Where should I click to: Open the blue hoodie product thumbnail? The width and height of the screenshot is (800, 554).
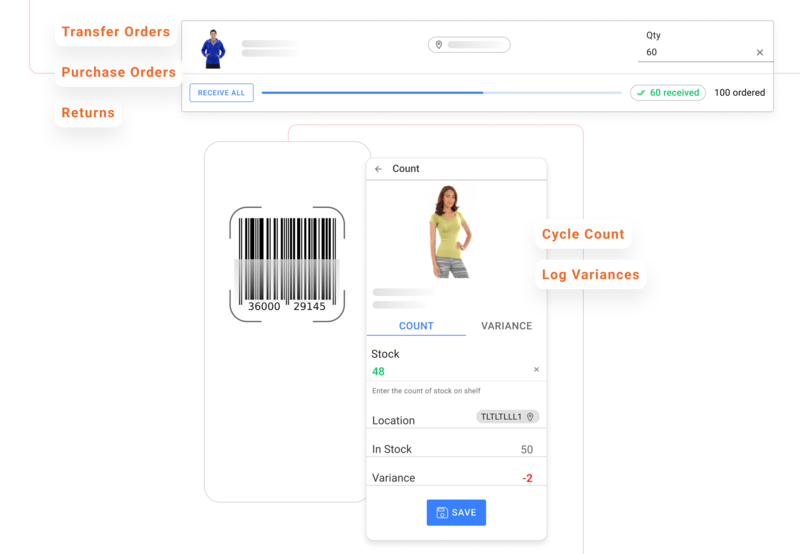[x=213, y=49]
